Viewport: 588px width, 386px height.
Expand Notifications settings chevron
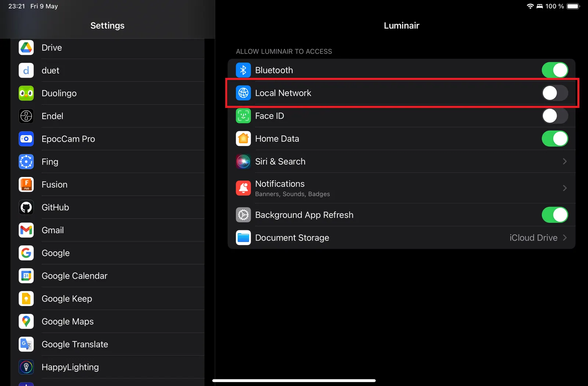point(565,188)
